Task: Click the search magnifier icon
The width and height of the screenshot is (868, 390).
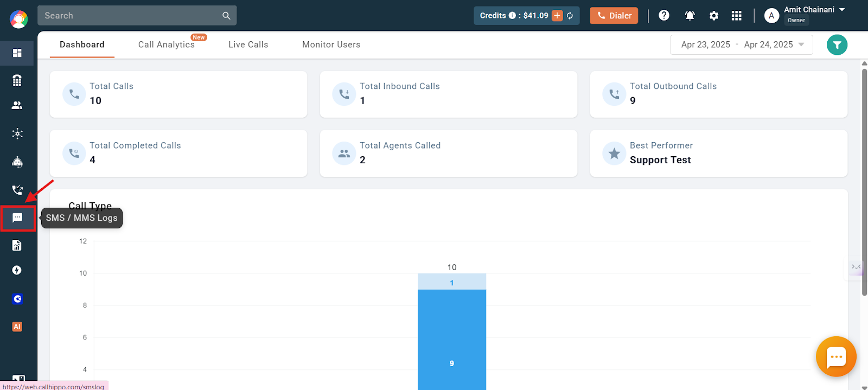Action: (226, 16)
